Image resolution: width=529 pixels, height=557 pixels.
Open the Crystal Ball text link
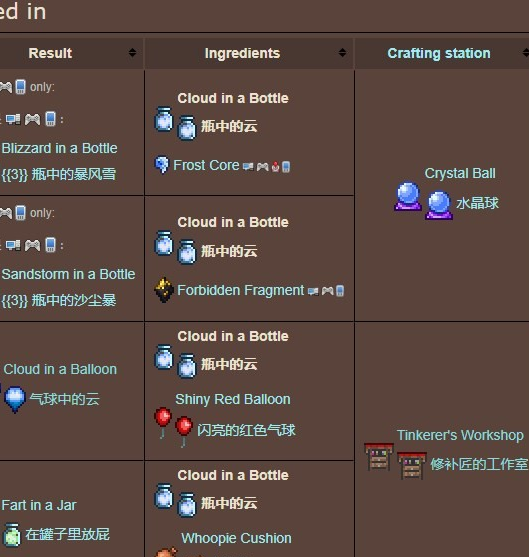pos(460,173)
